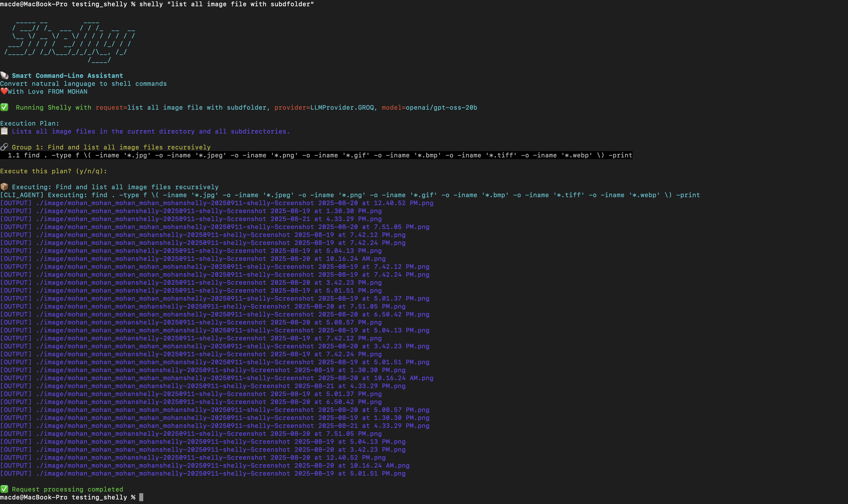The width and height of the screenshot is (848, 504).
Task: Click the clipboard icon in Execution Plan
Action: click(4, 131)
